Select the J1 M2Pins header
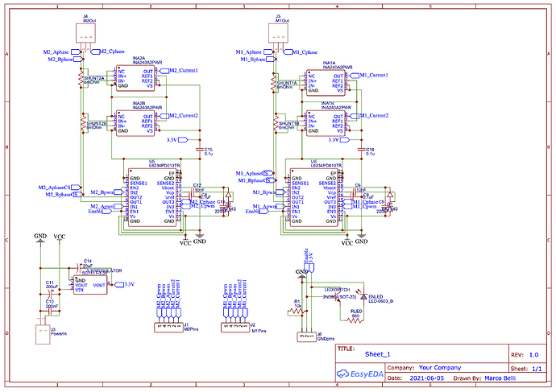 pyautogui.click(x=168, y=327)
